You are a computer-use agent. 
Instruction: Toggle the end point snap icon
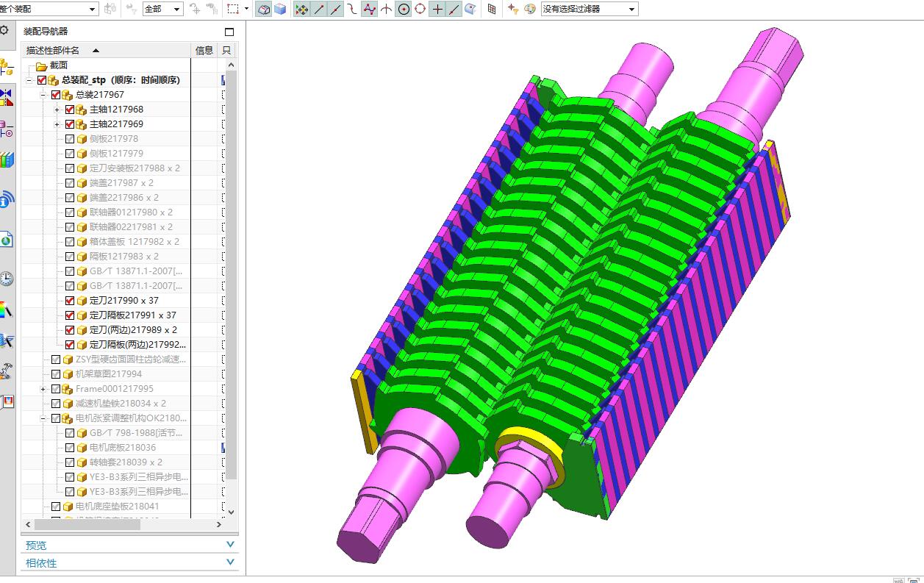[x=318, y=9]
